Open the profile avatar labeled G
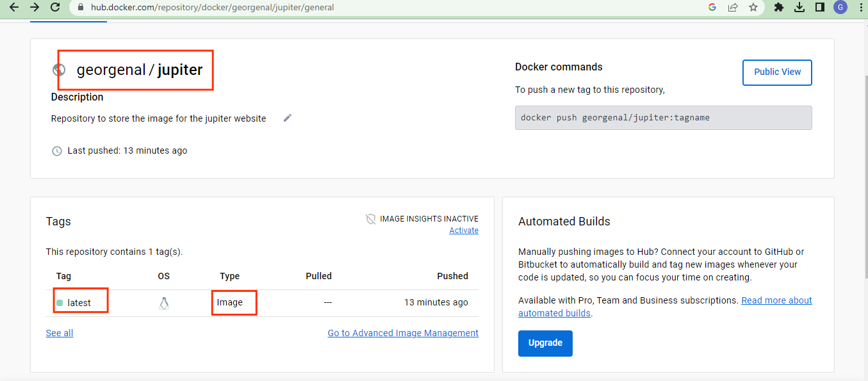 pos(840,8)
